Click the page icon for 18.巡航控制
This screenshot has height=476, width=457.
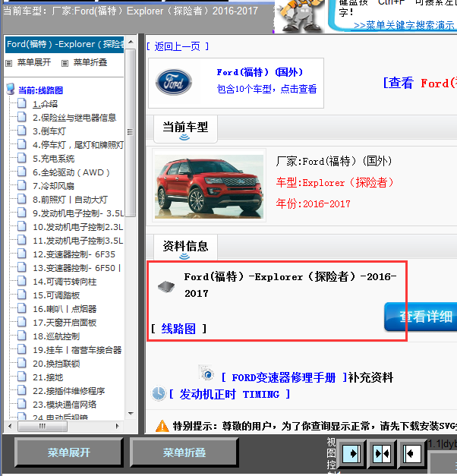(x=21, y=336)
